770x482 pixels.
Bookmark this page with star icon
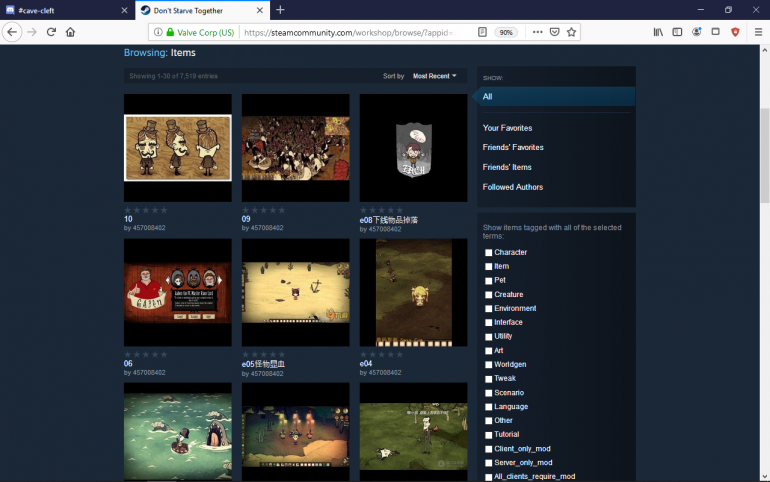[x=571, y=32]
